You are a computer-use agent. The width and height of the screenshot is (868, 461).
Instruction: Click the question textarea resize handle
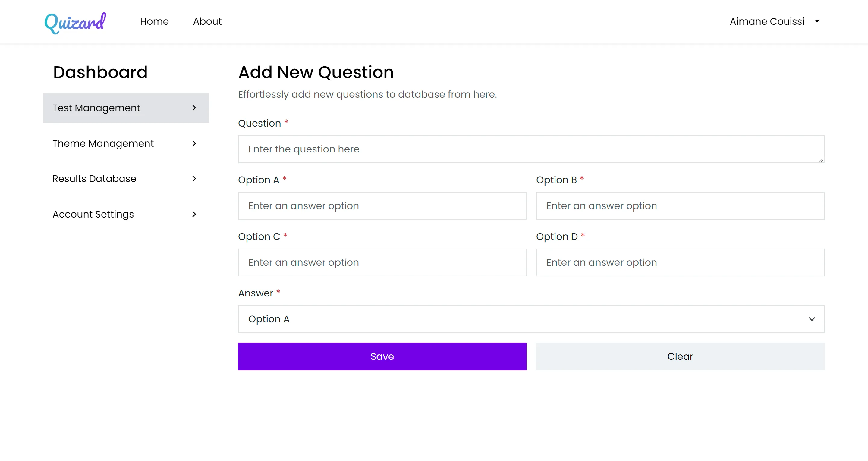pyautogui.click(x=821, y=160)
